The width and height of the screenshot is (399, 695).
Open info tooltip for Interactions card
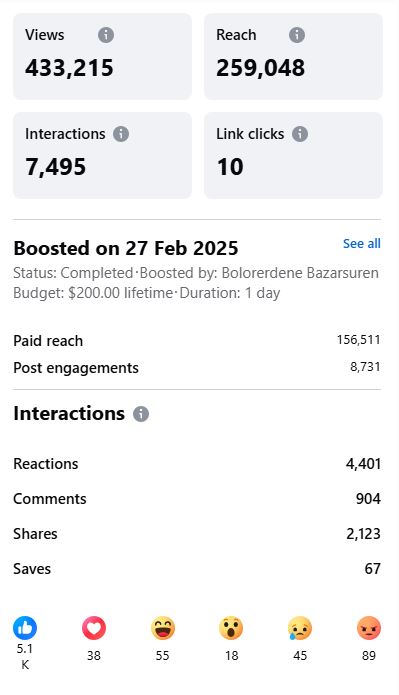coord(121,134)
